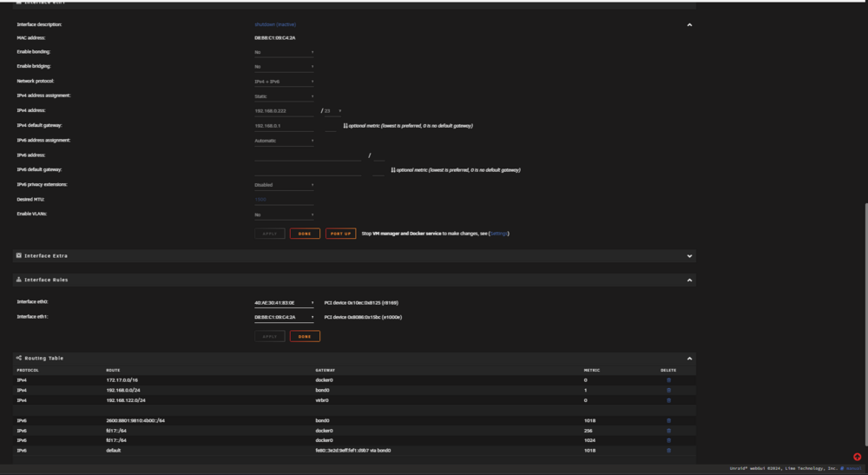Open the IPv6 privacy extensions dropdown

pos(284,185)
